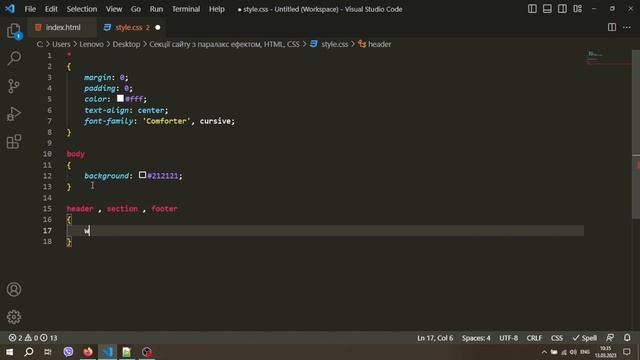This screenshot has height=360, width=640.
Task: Open the File menu
Action: coord(30,9)
